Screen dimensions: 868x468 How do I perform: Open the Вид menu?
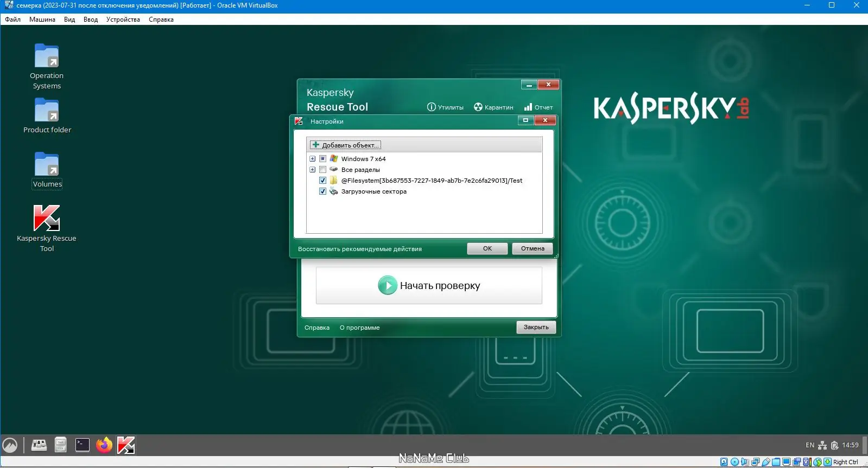(69, 20)
